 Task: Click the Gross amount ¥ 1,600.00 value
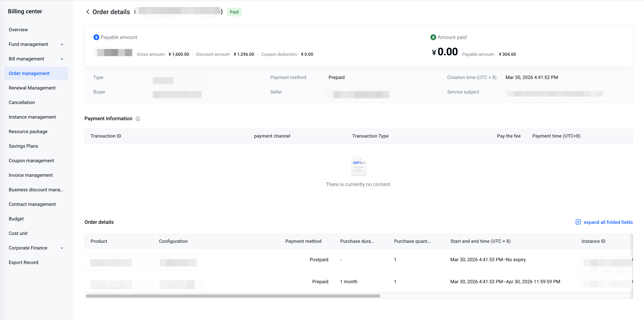coord(179,54)
